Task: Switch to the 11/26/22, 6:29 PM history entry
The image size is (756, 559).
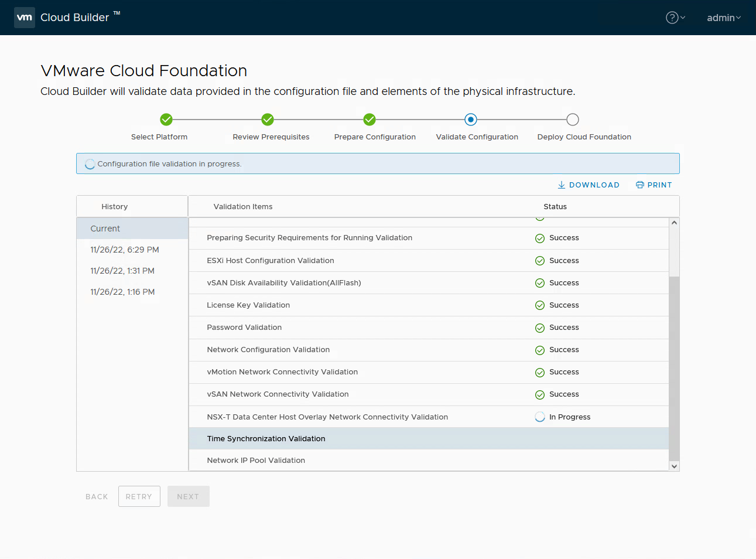Action: click(124, 249)
